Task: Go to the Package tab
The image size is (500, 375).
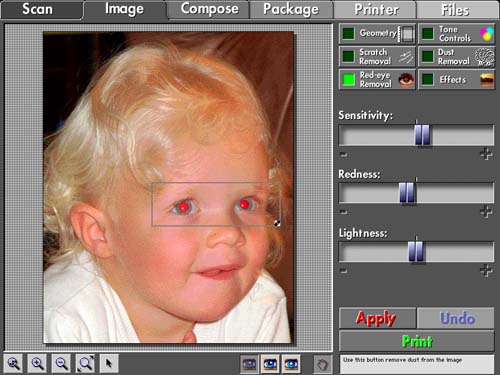Action: [x=291, y=9]
